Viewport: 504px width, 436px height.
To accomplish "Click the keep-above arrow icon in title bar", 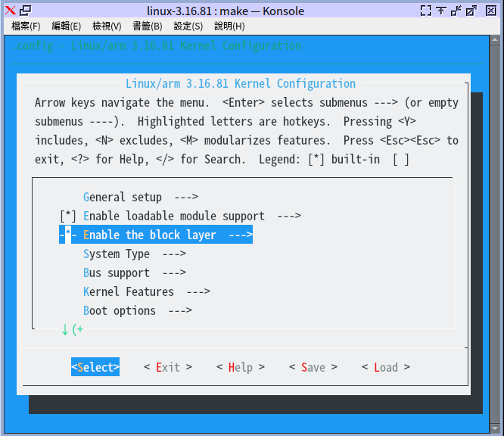I will pos(441,11).
